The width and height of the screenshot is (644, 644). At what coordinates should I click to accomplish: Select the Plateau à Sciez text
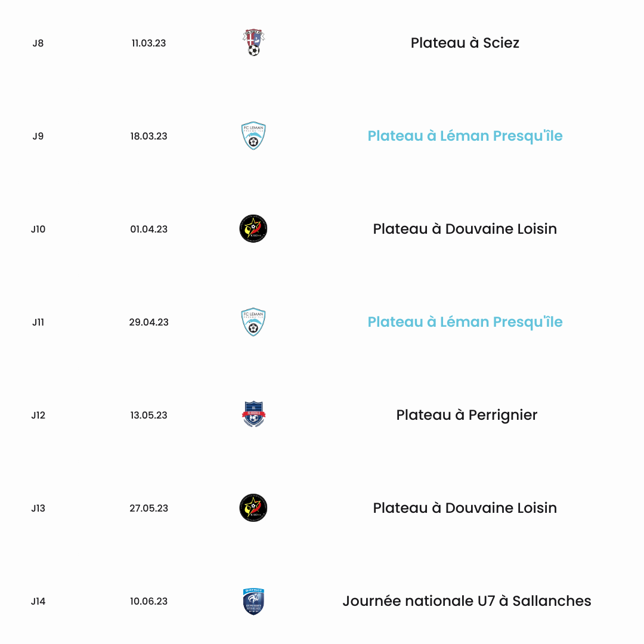pyautogui.click(x=465, y=43)
